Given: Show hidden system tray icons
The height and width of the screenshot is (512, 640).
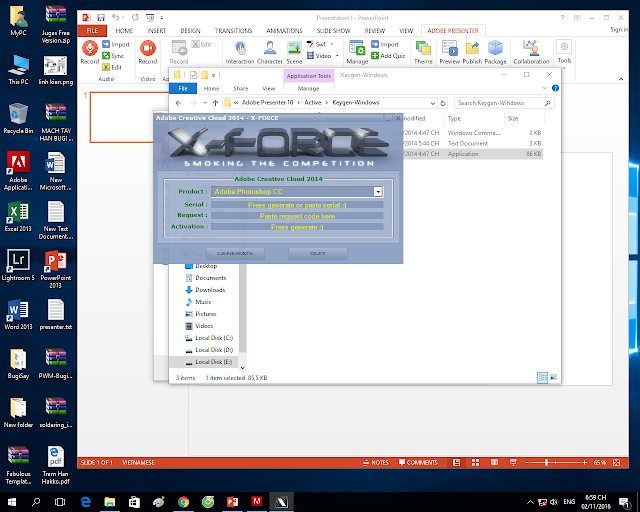Looking at the screenshot, I should click(530, 502).
